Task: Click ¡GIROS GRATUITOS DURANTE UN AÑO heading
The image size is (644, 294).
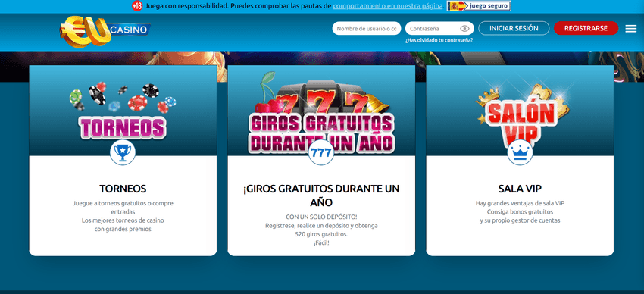Action: (321, 195)
